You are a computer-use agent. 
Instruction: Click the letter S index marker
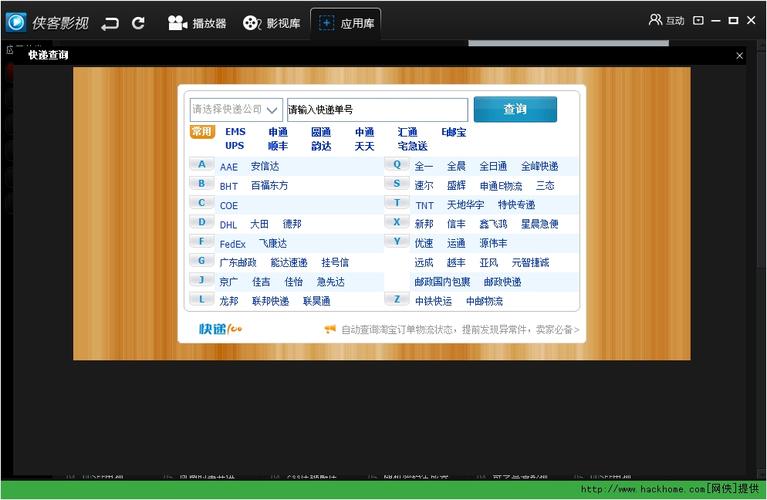pos(397,184)
